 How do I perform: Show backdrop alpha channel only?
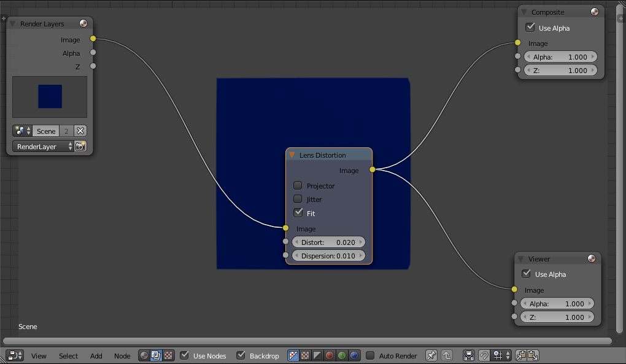[317, 355]
